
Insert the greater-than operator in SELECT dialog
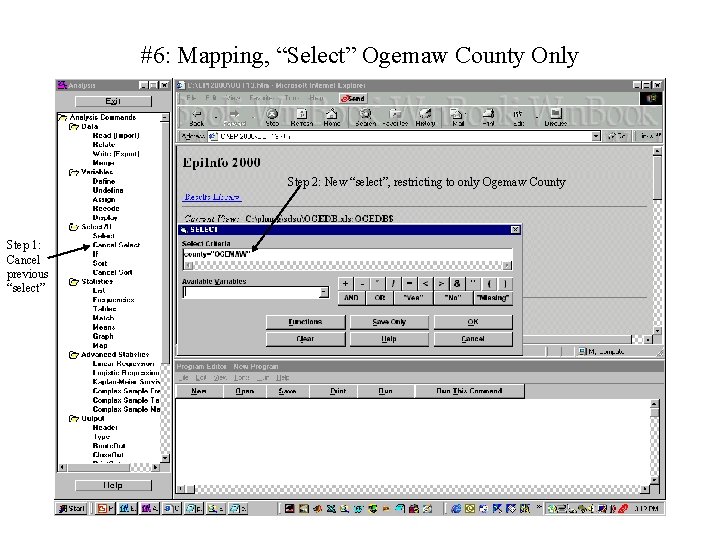pyautogui.click(x=441, y=283)
